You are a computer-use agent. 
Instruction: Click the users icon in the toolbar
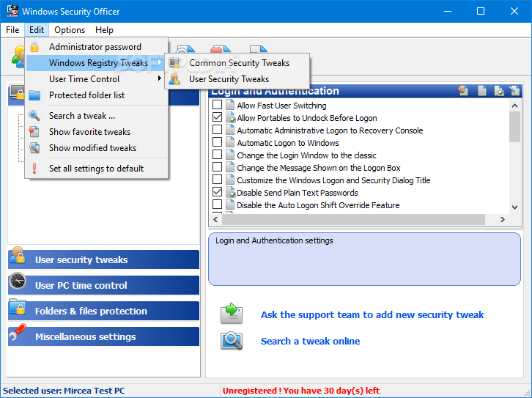pos(18,56)
